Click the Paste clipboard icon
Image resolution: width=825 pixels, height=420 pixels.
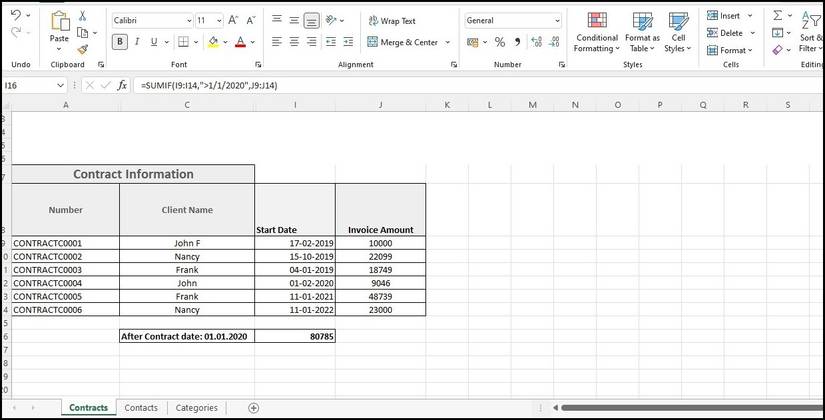point(59,21)
